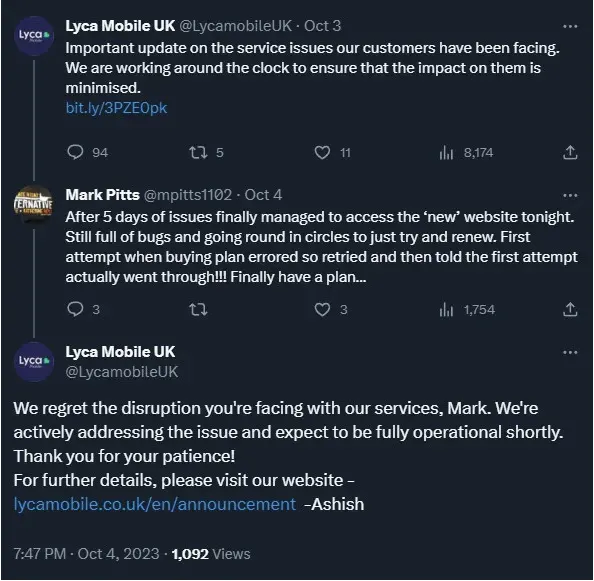
Task: Retweet Mark Pitts' tweet
Action: tap(198, 310)
